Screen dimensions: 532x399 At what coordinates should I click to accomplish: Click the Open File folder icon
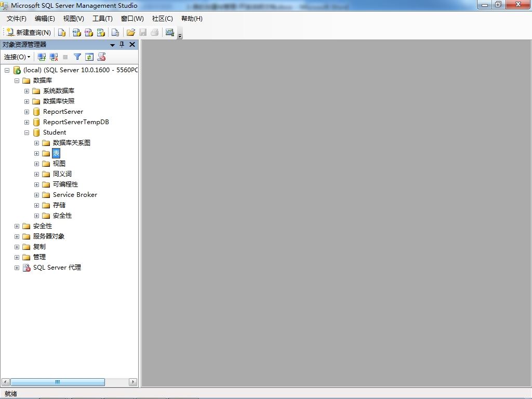tap(130, 32)
